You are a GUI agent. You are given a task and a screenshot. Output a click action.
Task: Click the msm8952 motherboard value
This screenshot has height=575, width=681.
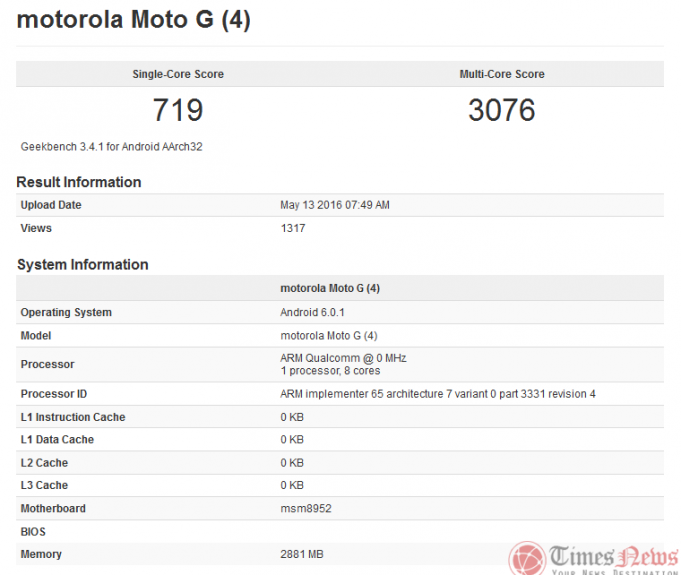point(306,508)
